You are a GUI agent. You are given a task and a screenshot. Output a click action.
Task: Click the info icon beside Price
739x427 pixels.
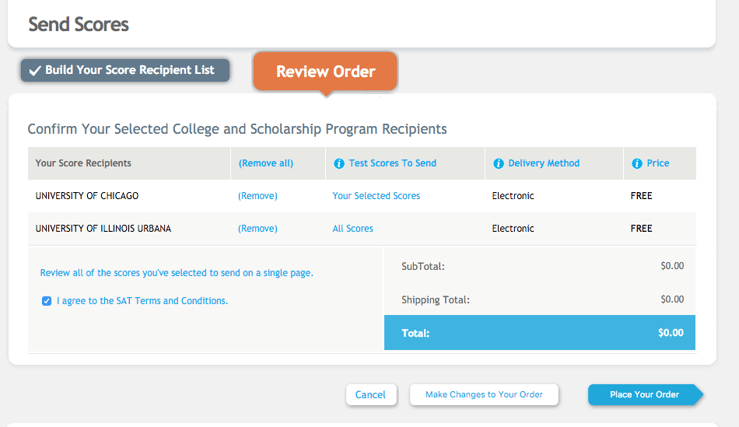[x=637, y=164]
